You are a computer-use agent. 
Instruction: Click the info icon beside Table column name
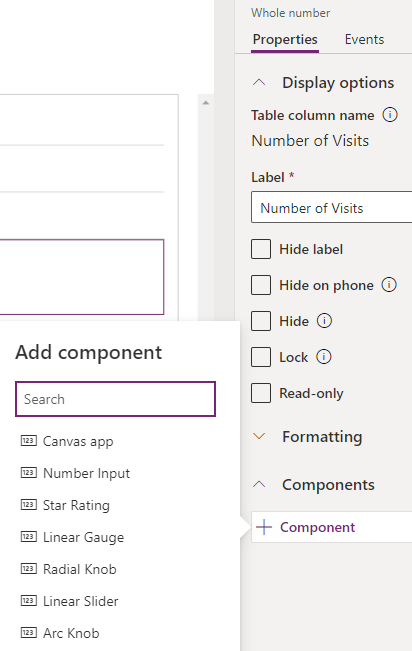click(x=390, y=115)
